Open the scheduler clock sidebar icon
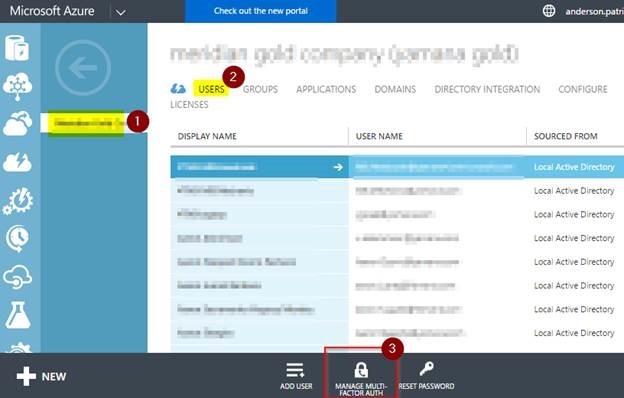 (18, 239)
